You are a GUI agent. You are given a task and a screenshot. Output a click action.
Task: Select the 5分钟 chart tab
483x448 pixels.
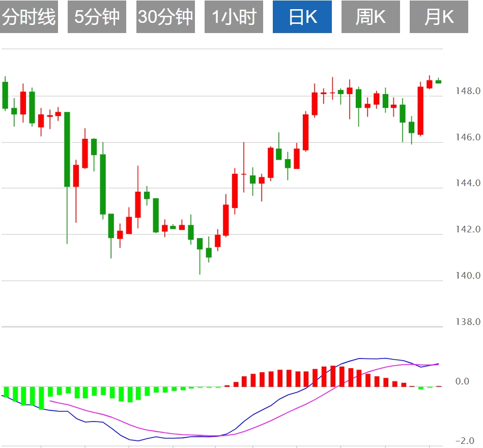click(97, 17)
